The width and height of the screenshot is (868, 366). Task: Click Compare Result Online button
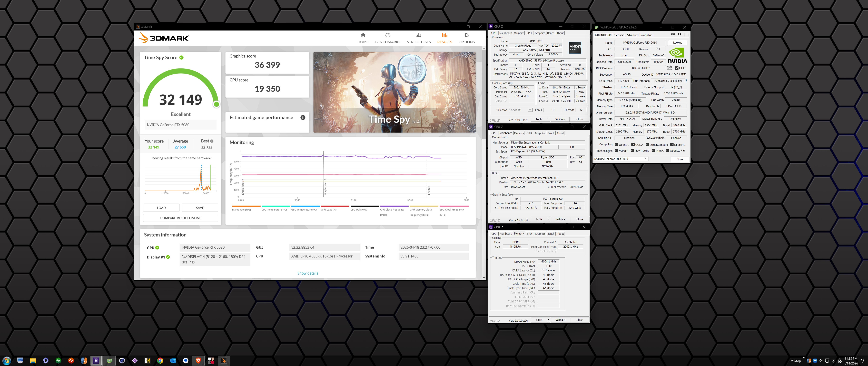pyautogui.click(x=181, y=218)
